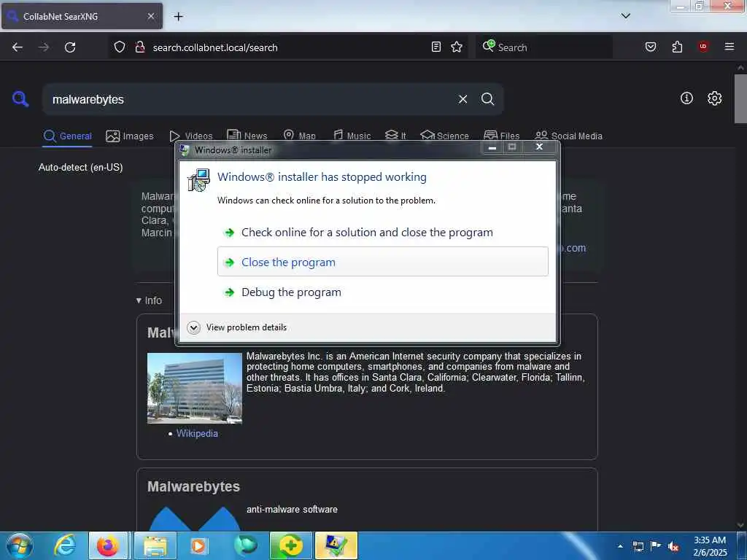This screenshot has width=747, height=560.
Task: Switch to the Map search tab
Action: click(x=300, y=136)
